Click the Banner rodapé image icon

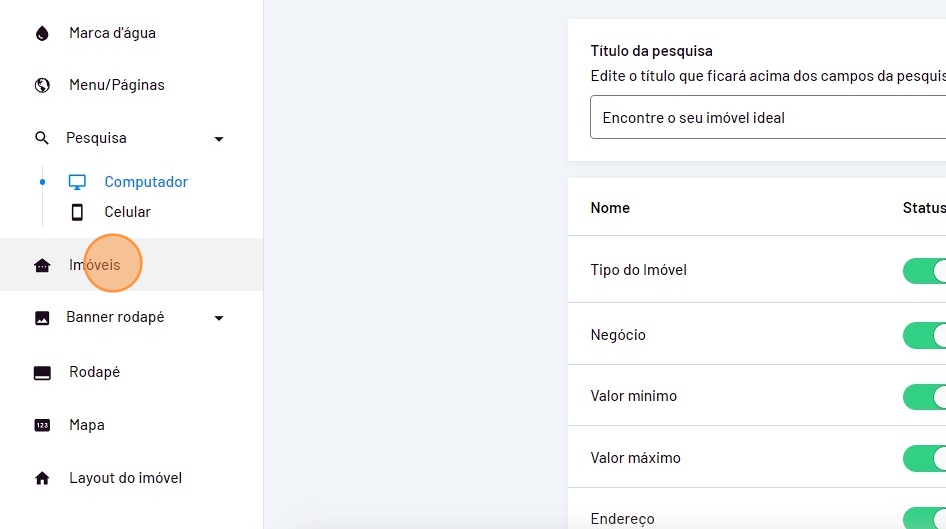(42, 318)
